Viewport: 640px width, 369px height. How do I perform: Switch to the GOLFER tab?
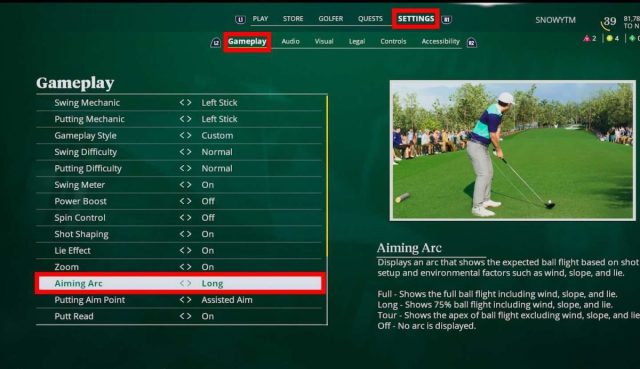pyautogui.click(x=331, y=19)
